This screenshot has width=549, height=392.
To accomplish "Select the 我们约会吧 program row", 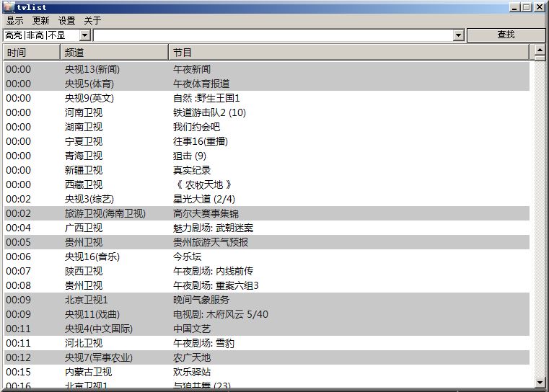I will (266, 127).
